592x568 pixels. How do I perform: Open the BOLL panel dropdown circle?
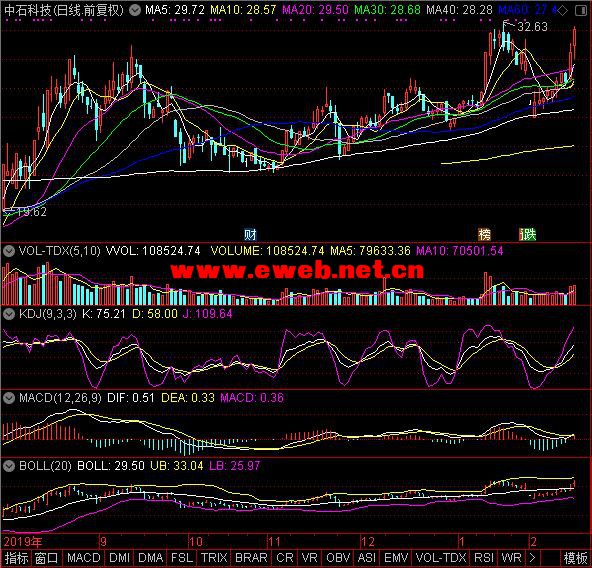(x=8, y=466)
